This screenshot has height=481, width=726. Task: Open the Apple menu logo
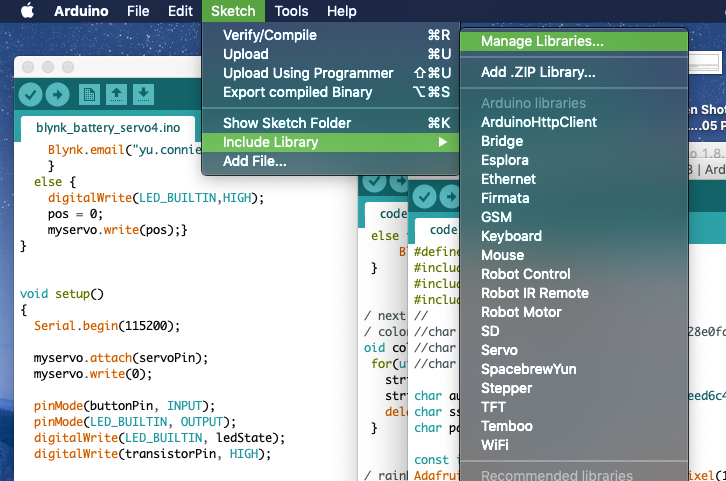[x=27, y=11]
